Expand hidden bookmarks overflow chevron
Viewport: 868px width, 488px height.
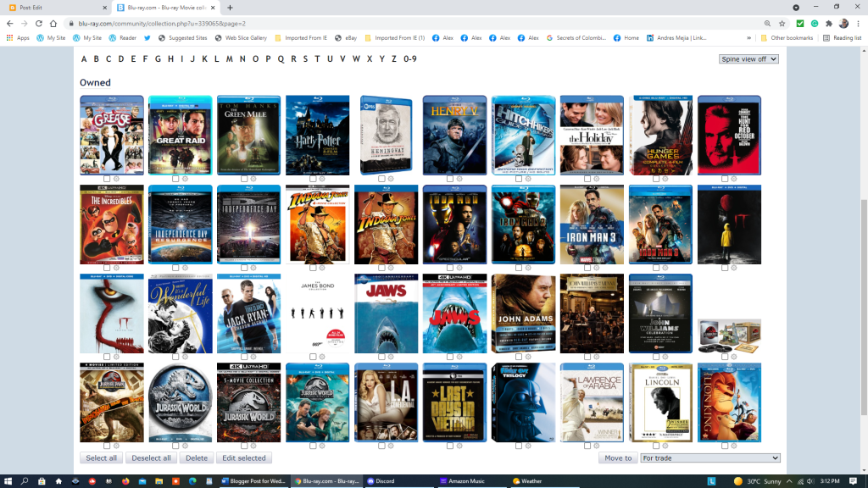click(749, 38)
